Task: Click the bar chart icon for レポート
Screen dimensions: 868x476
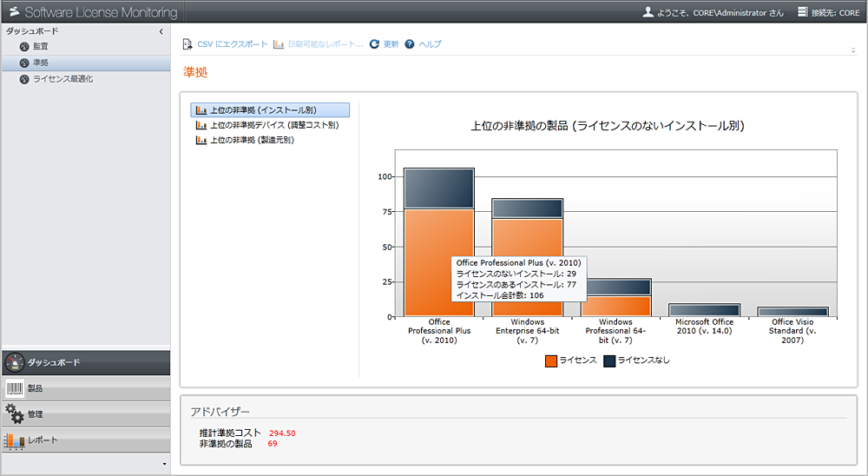Action: 15,440
